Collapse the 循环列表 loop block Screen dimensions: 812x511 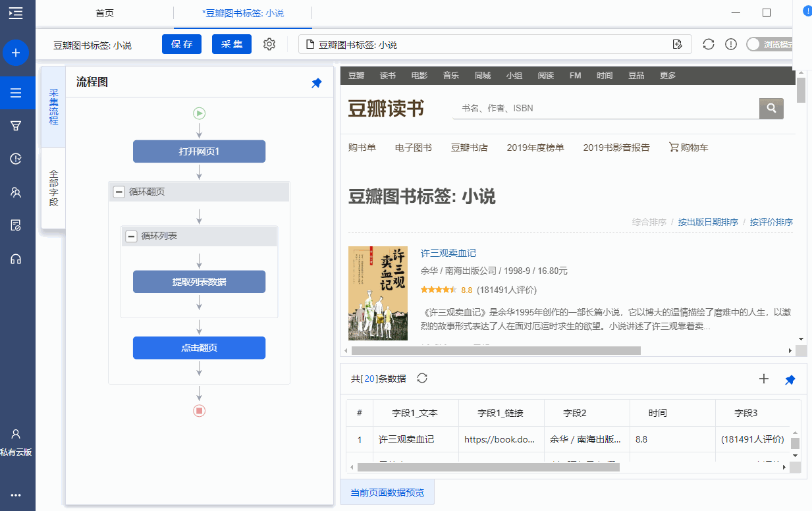[x=132, y=236]
